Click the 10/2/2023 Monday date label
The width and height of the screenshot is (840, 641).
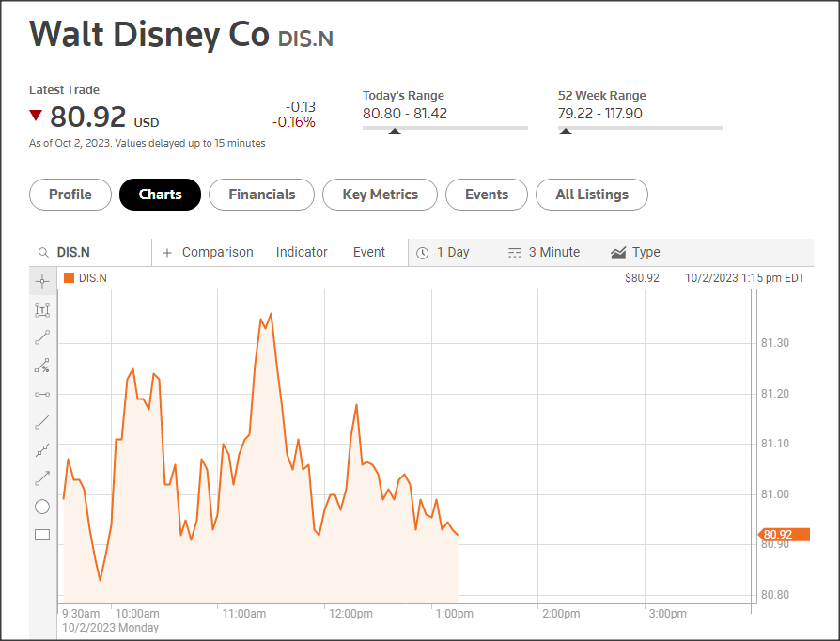coord(110,628)
